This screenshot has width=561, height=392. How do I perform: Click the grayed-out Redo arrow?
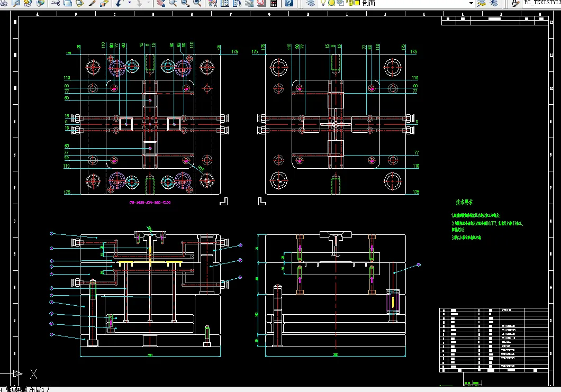pyautogui.click(x=139, y=3)
